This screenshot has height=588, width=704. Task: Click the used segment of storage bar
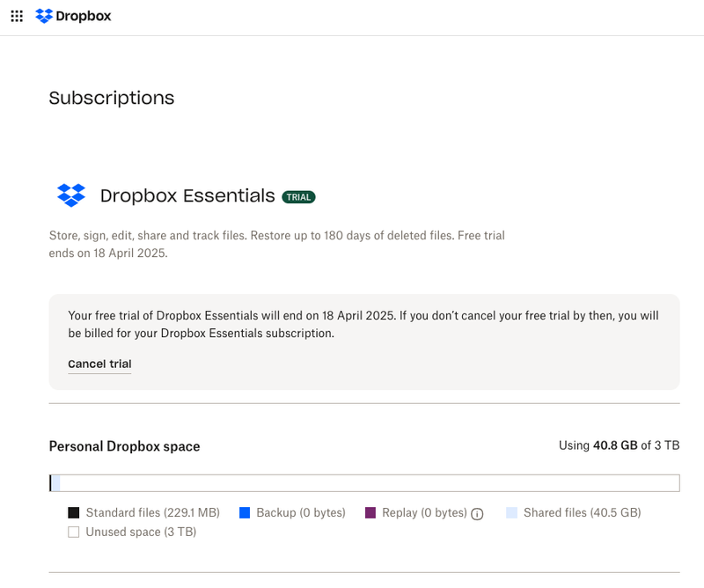pyautogui.click(x=55, y=482)
